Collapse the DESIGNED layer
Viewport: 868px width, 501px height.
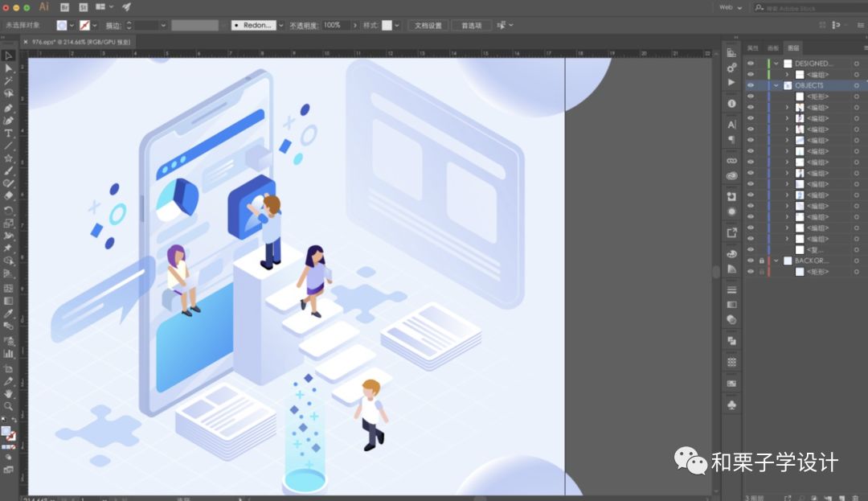click(776, 63)
